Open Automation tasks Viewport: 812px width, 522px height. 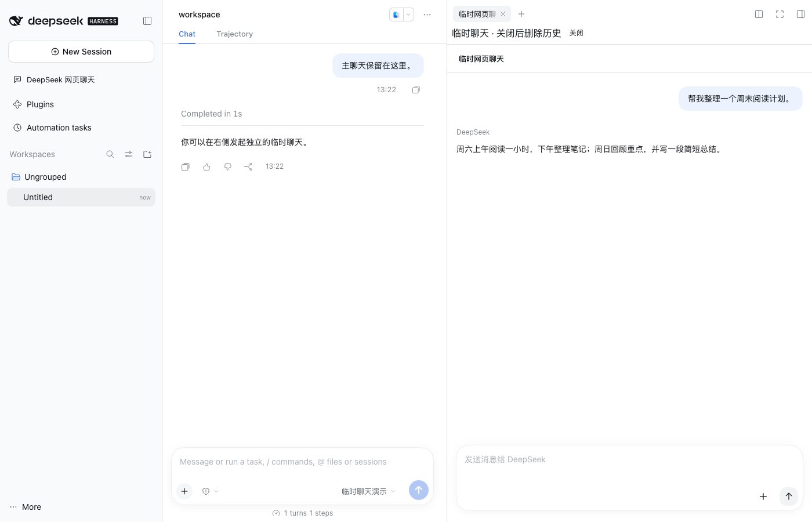81,128
